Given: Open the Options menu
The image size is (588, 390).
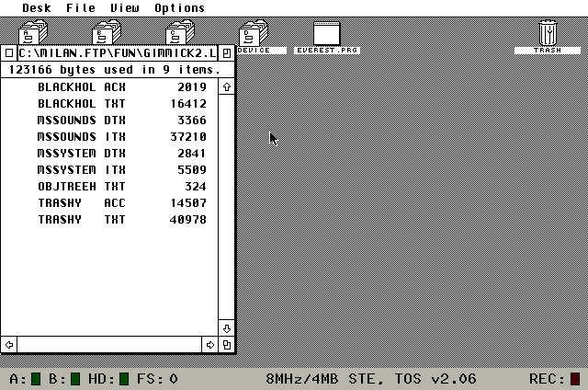Looking at the screenshot, I should tap(179, 7).
